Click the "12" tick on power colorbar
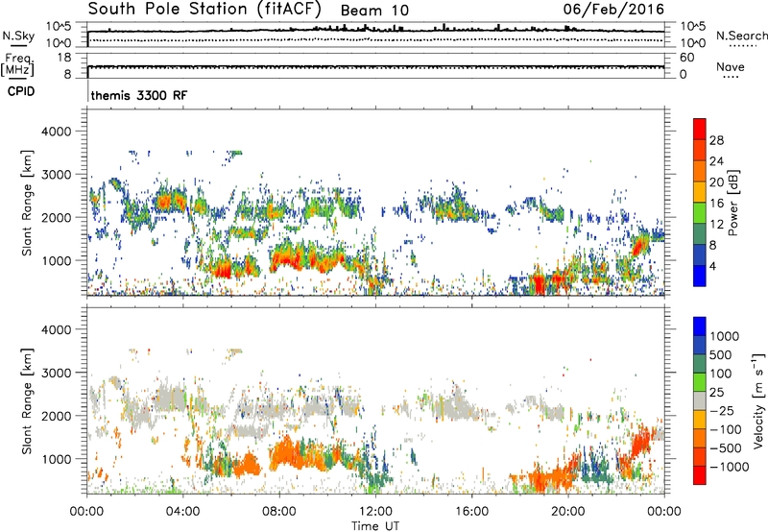 point(716,225)
